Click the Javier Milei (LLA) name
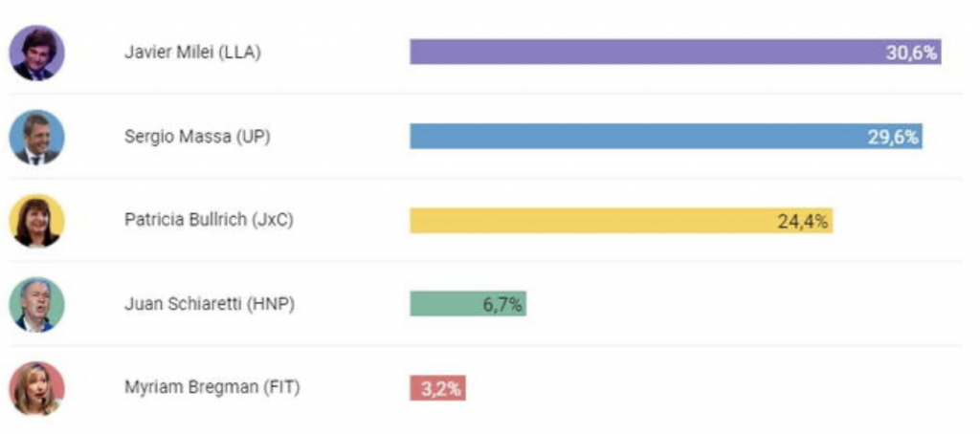Screen dimensions: 980x434 click(x=192, y=53)
